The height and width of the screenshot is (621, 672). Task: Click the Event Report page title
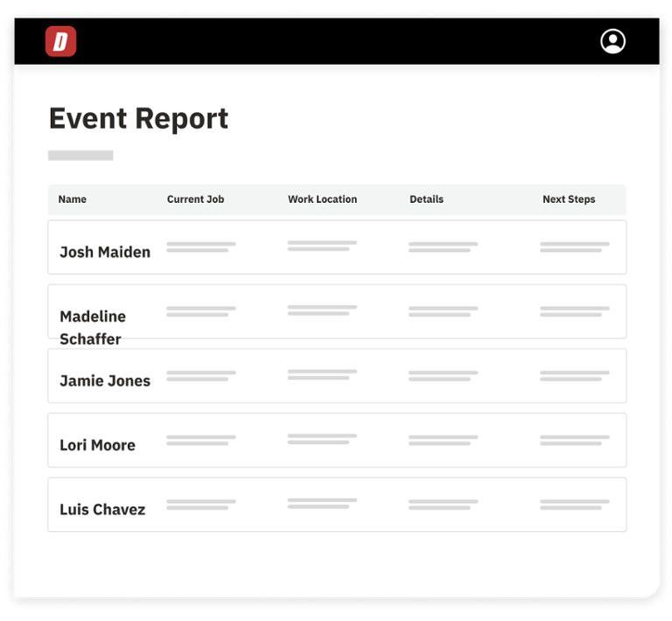point(138,119)
